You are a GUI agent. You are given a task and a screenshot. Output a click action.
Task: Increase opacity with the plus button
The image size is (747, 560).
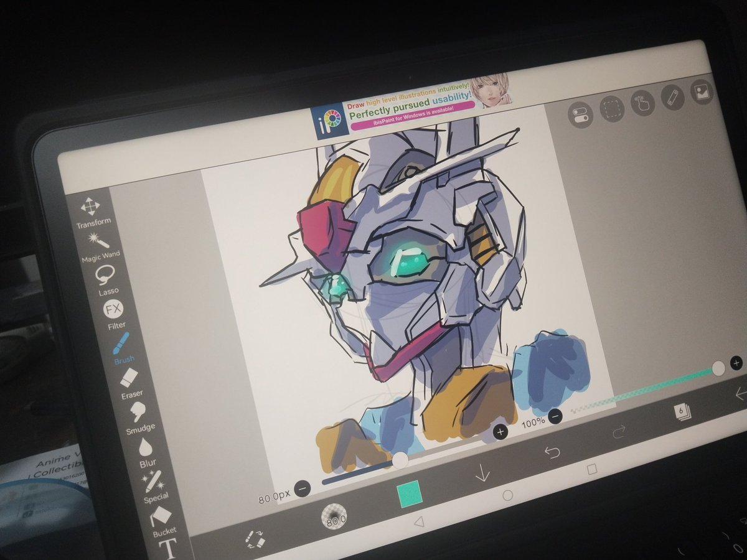coord(736,363)
